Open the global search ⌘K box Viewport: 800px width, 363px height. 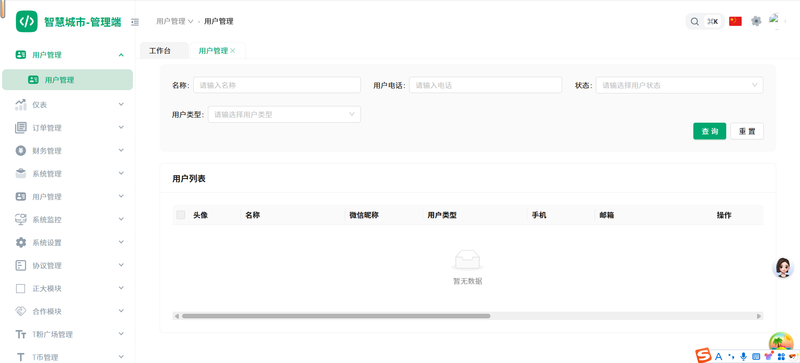coord(705,21)
